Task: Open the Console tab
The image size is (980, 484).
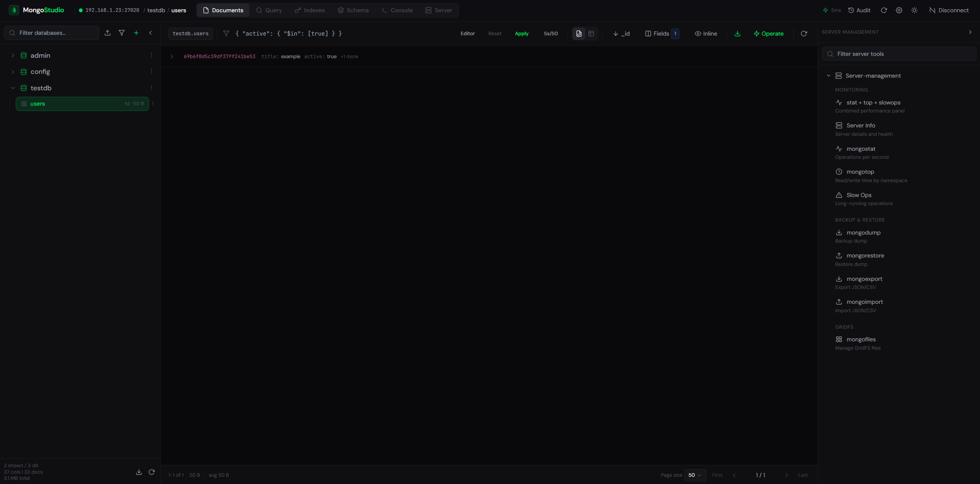Action: [x=397, y=10]
